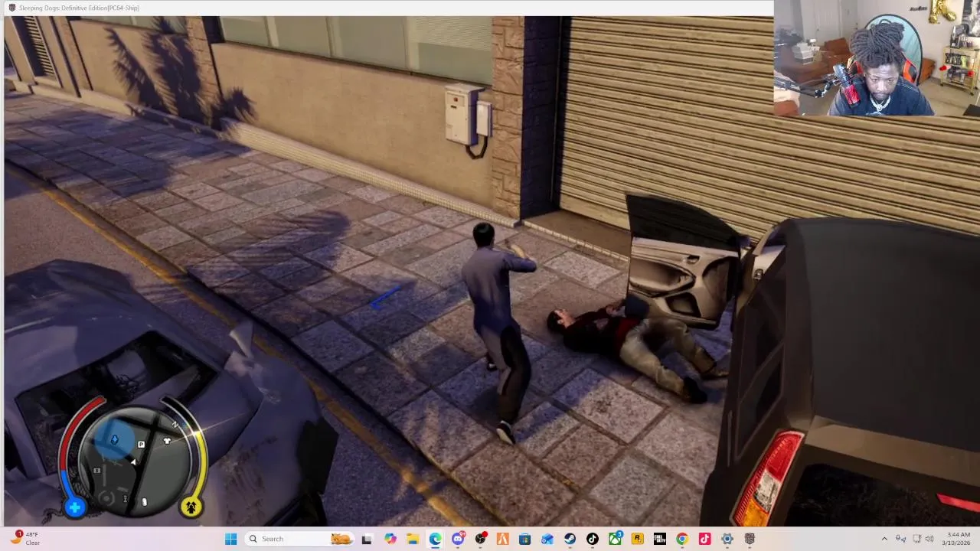Viewport: 980px width, 551px height.
Task: Open the volume speaker tray icon
Action: [931, 539]
